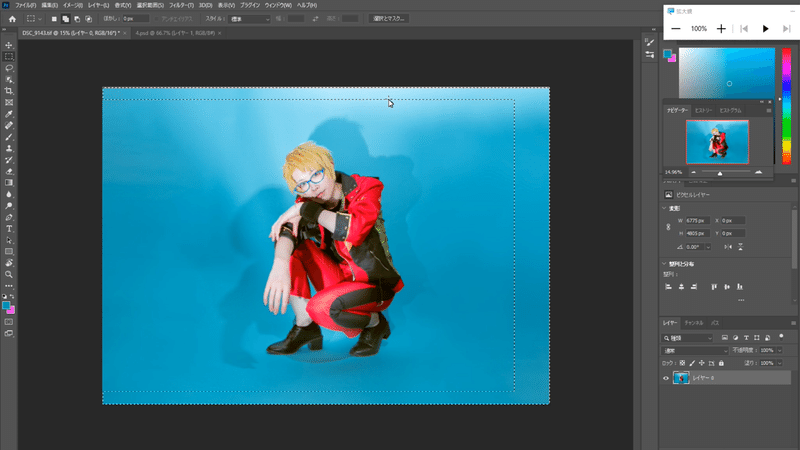Image resolution: width=800 pixels, height=450 pixels.
Task: Enable Subtract from Selection mode
Action: point(77,19)
